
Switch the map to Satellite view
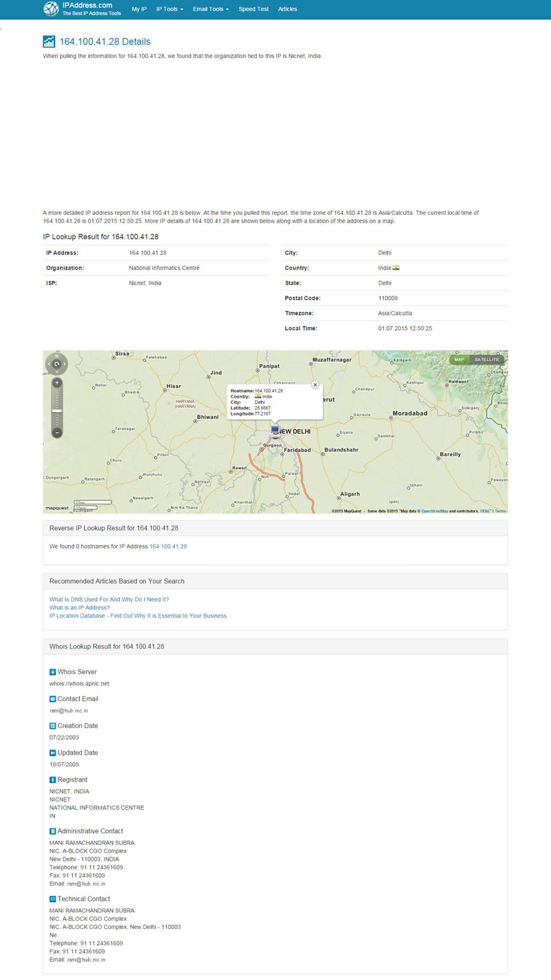point(487,360)
